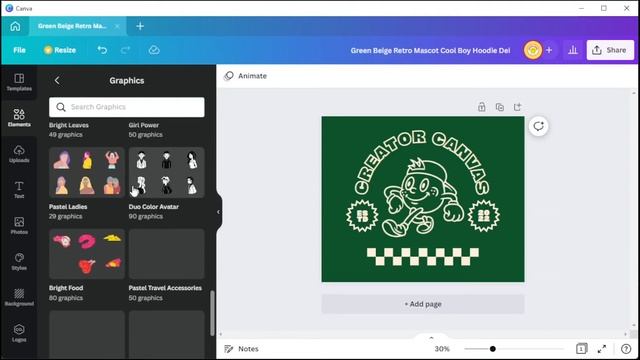Screen dimensions: 640x360
Task: Open the user profile avatar
Action: pyautogui.click(x=533, y=50)
